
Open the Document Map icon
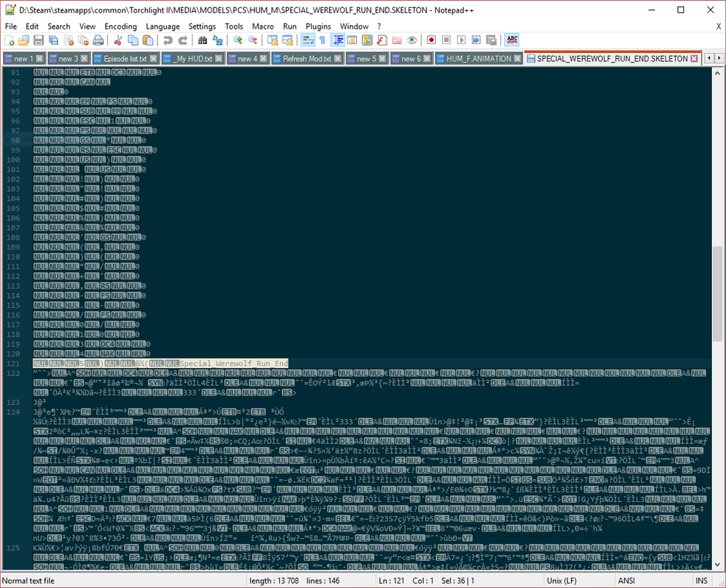(x=367, y=40)
